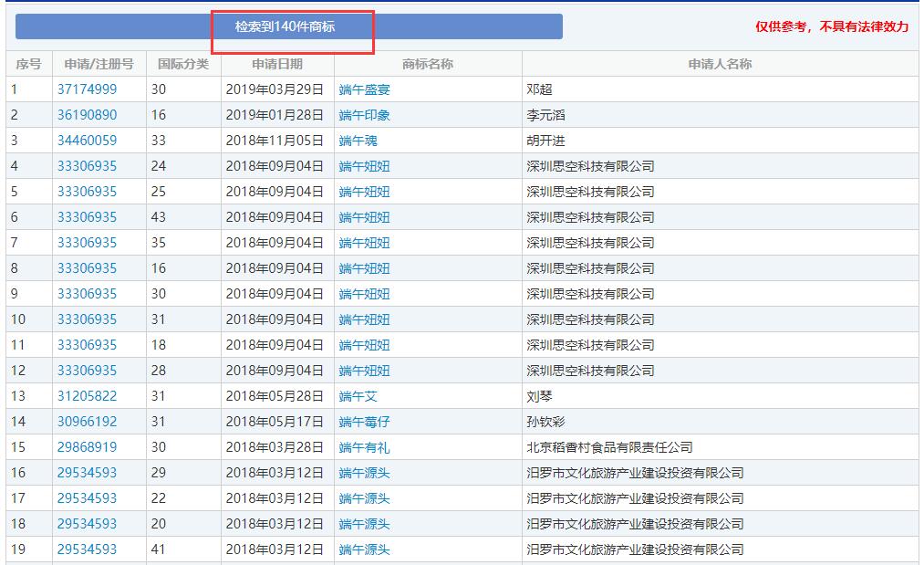Select date 2019年01月28日

point(275,115)
